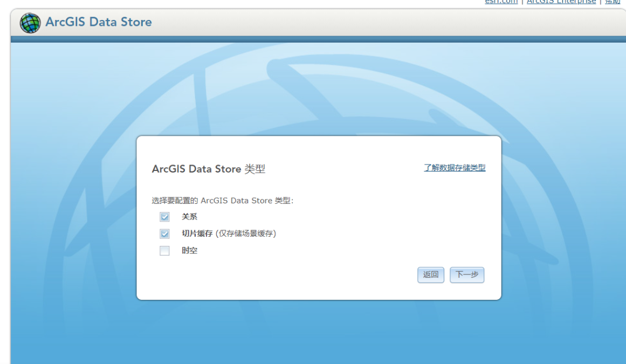This screenshot has height=364, width=626.
Task: Click the 返回 button
Action: click(x=430, y=275)
